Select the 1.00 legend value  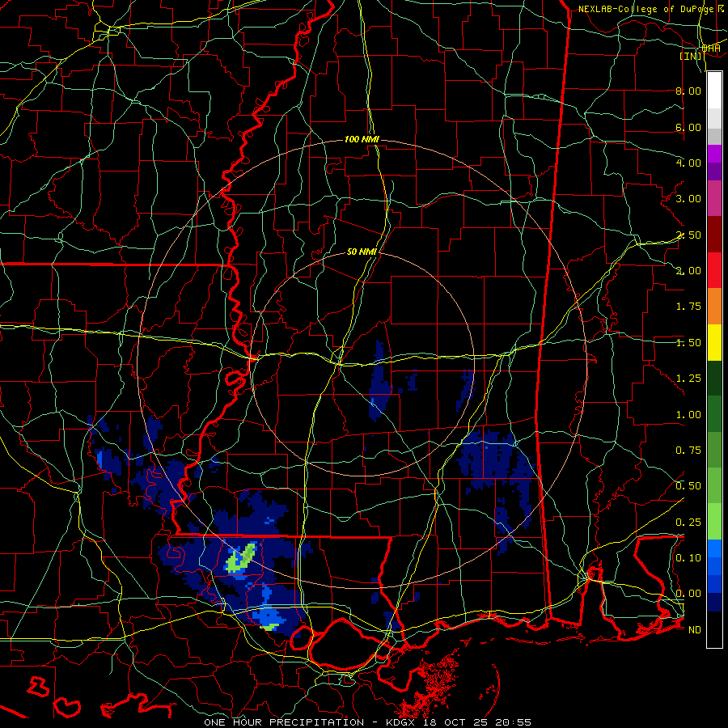click(688, 415)
